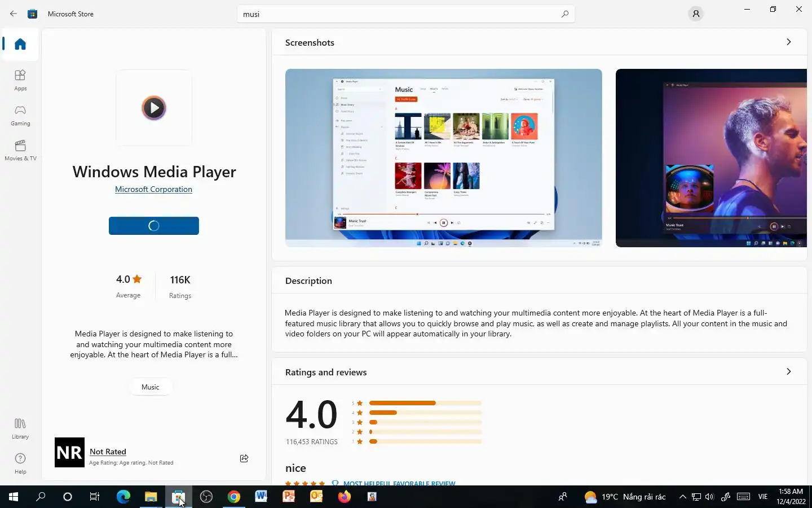Show hidden system tray icons
Image resolution: width=812 pixels, height=508 pixels.
point(682,497)
